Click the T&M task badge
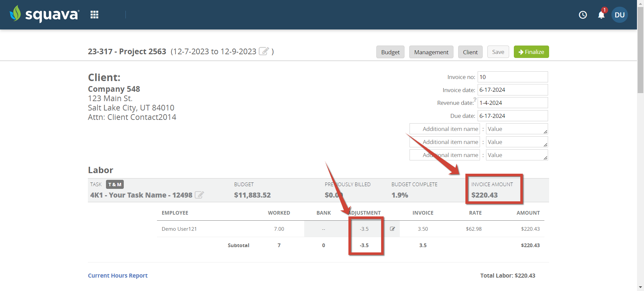 [x=115, y=185]
